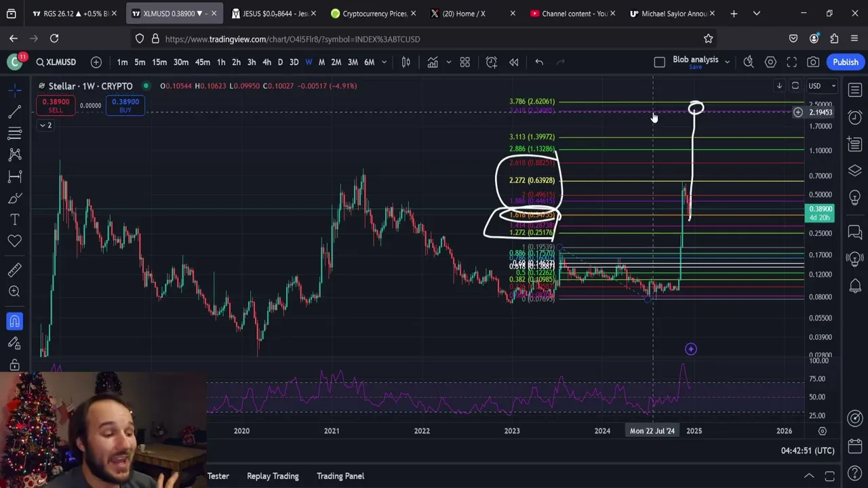
Task: Toggle the sync icon near price scale
Action: coord(795,86)
